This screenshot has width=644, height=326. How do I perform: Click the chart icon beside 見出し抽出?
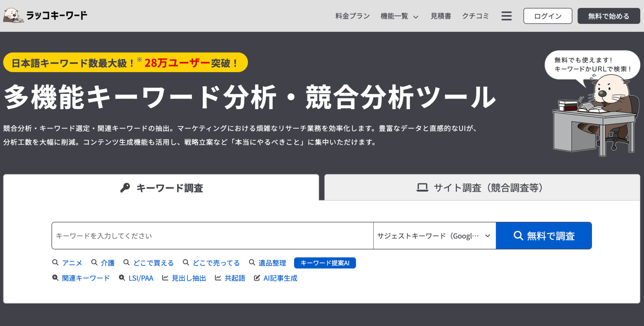point(165,278)
